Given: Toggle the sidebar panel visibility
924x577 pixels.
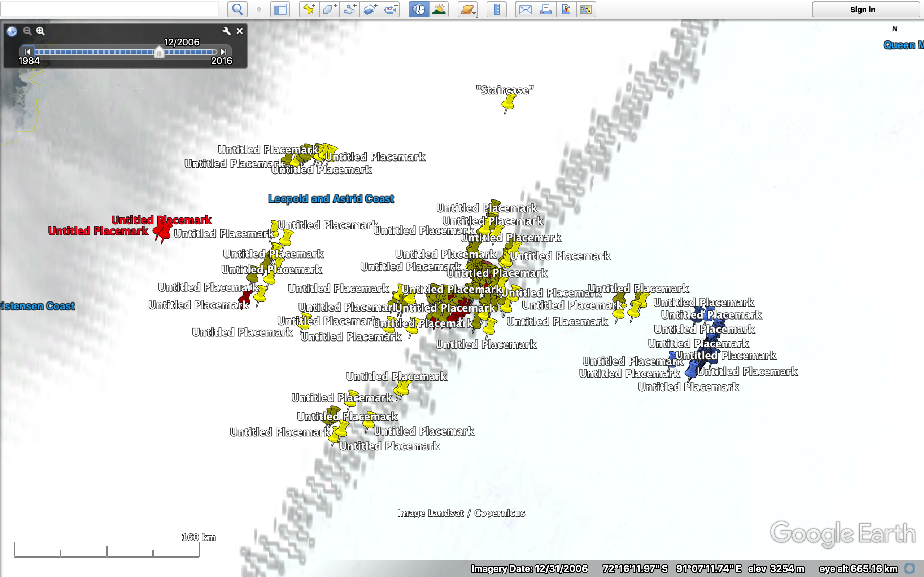Looking at the screenshot, I should (280, 9).
